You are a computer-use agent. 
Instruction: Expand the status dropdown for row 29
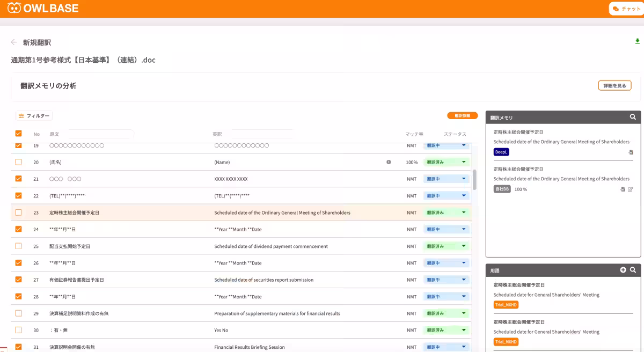(446, 313)
